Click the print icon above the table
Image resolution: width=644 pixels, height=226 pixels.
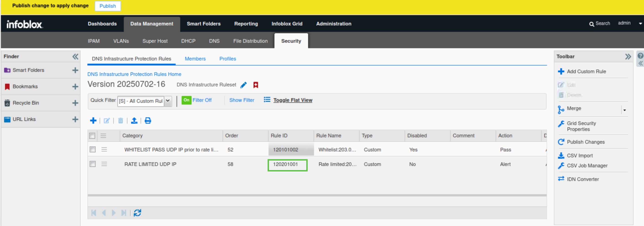click(148, 121)
